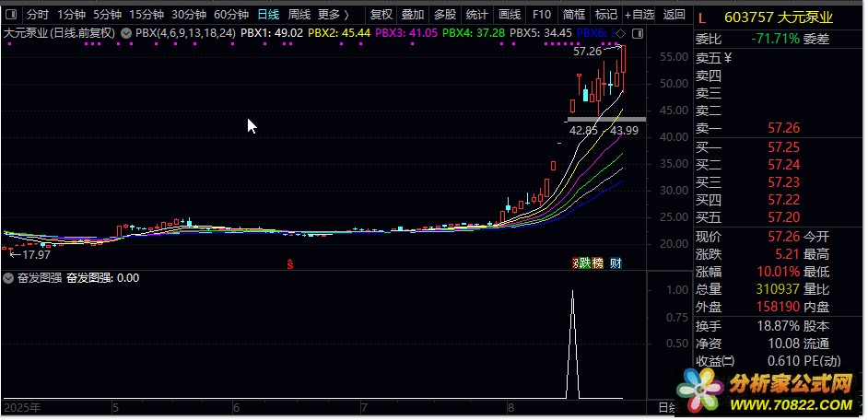Open the orange 榜 tag icon
This screenshot has height=420, width=868.
tap(597, 263)
